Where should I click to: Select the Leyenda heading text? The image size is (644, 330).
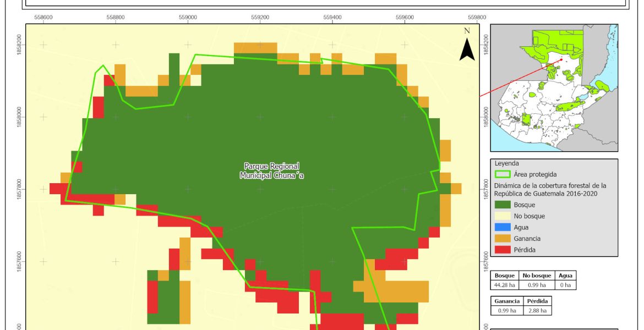point(507,163)
